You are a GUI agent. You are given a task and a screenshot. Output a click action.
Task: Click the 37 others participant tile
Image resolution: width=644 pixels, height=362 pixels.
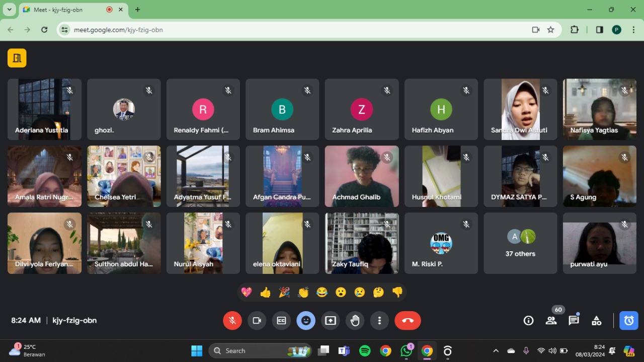520,243
